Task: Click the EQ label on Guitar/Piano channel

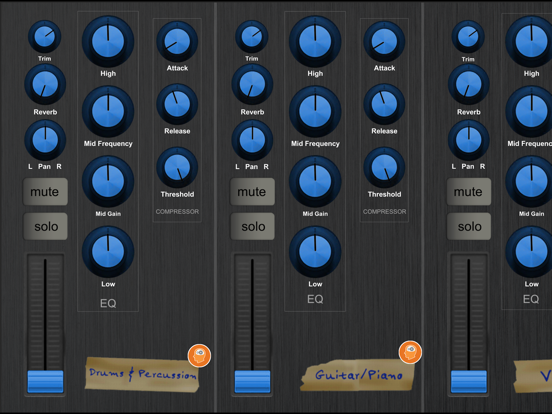Action: click(315, 299)
